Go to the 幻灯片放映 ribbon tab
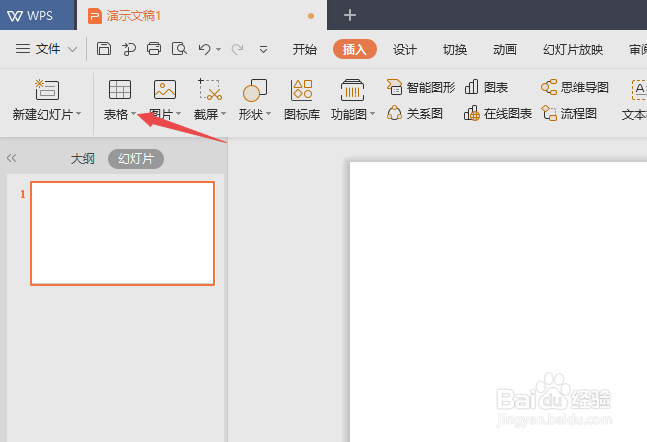 [573, 50]
